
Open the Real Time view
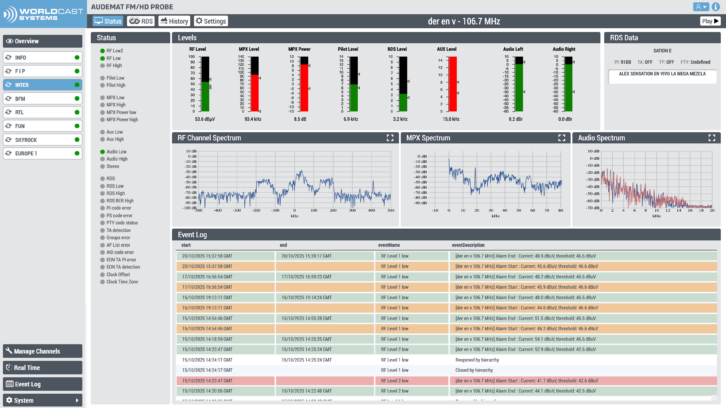point(42,367)
